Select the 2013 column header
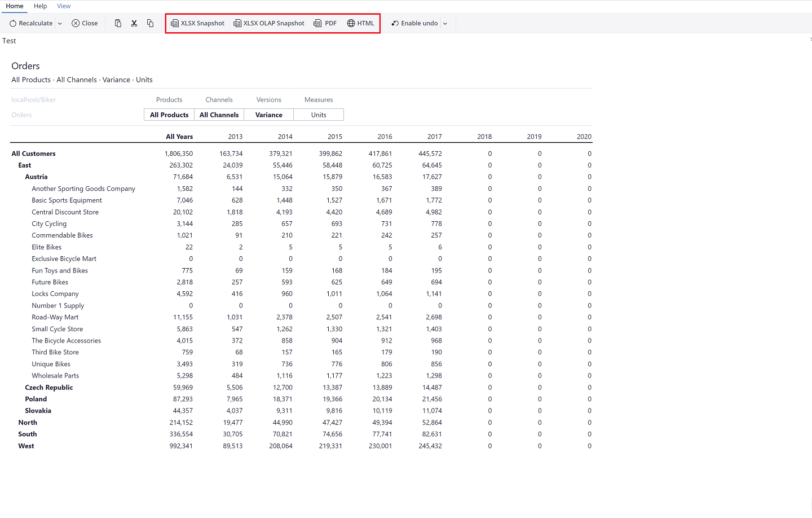812x518 pixels. (x=235, y=137)
